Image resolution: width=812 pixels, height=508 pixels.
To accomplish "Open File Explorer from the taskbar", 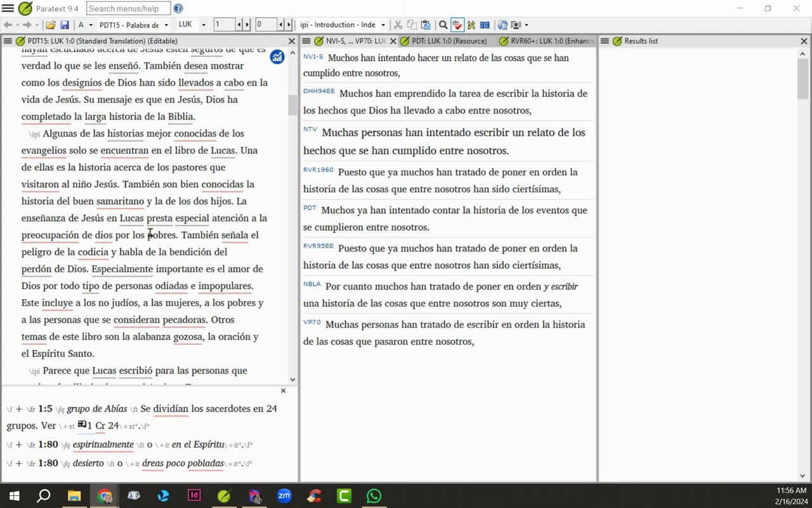I will (x=74, y=495).
